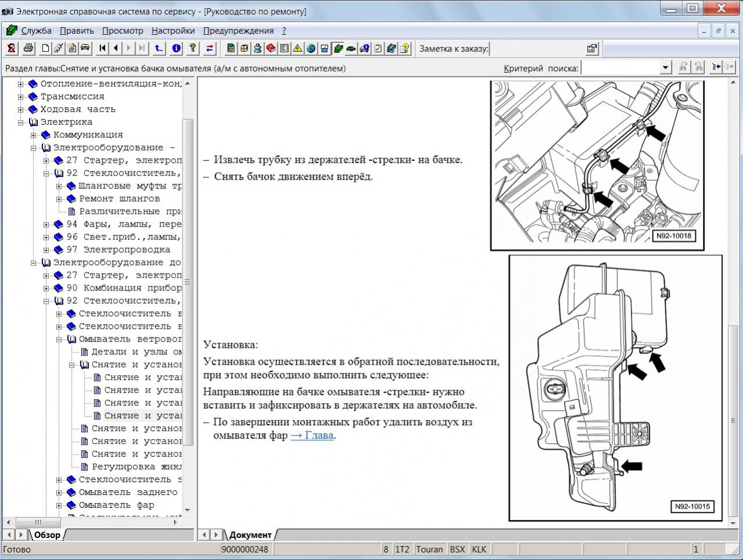The width and height of the screenshot is (743, 560).
Task: Click the clipboard checklist toolbar icon
Action: click(x=378, y=48)
